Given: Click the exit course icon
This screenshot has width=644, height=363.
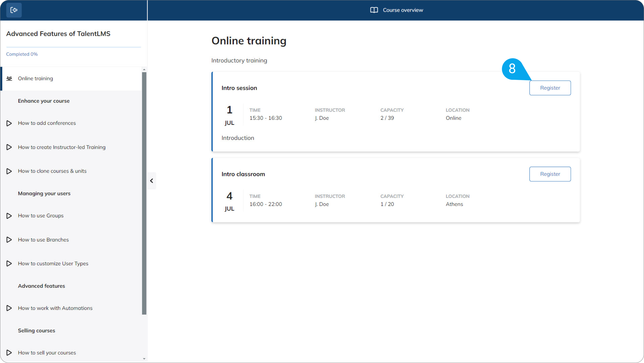Looking at the screenshot, I should [14, 10].
